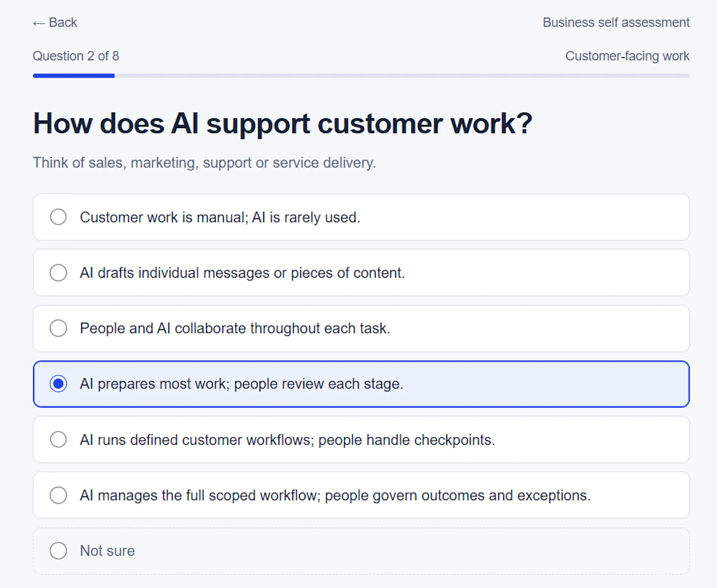
Task: Click text 'AI runs defined customer workflows; people handle checkpoints.'
Action: [287, 440]
